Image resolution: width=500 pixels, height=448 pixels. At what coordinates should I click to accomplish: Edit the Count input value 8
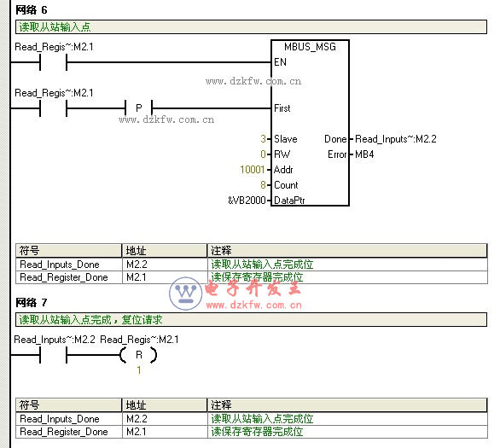point(263,185)
